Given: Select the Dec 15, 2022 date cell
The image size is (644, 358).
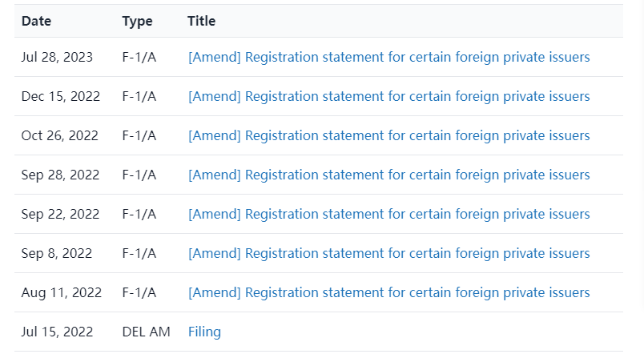Looking at the screenshot, I should point(61,96).
